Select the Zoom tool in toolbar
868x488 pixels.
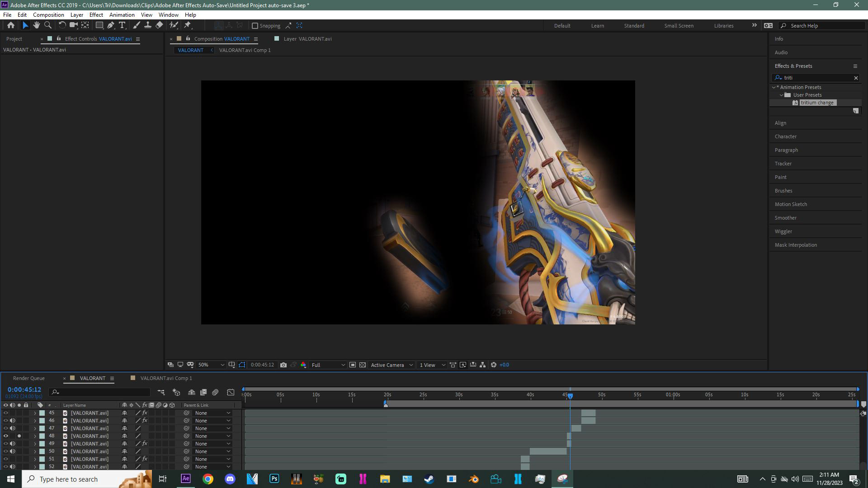48,25
